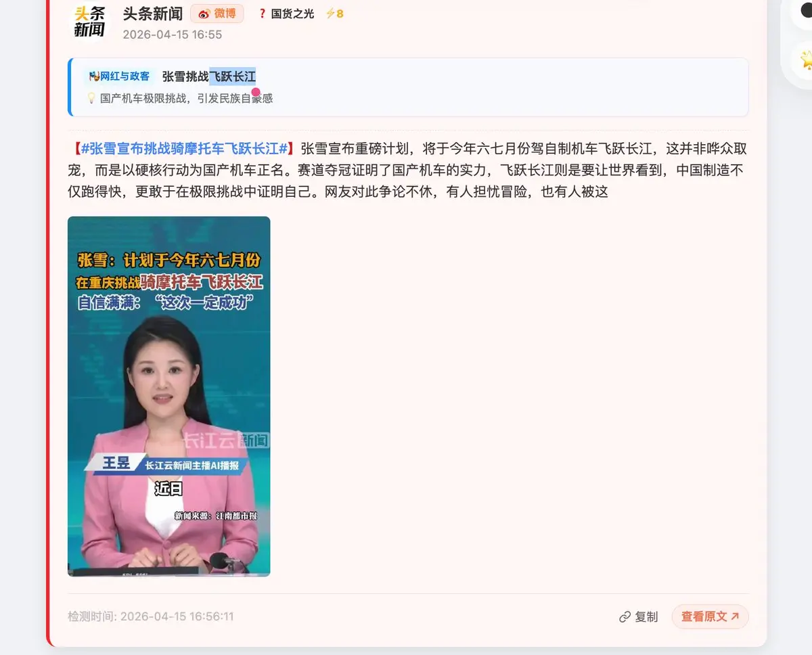The image size is (812, 655).
Task: Open the news anchor video thumbnail
Action: click(169, 397)
